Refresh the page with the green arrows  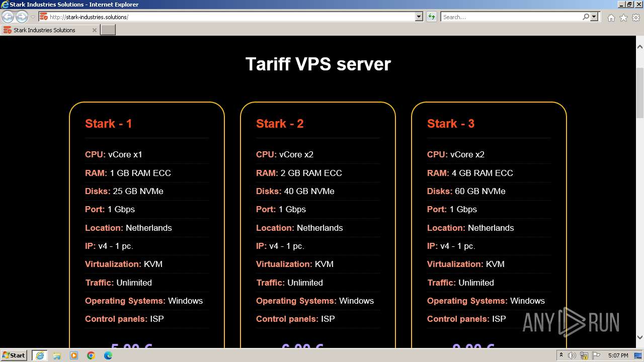[x=432, y=17]
